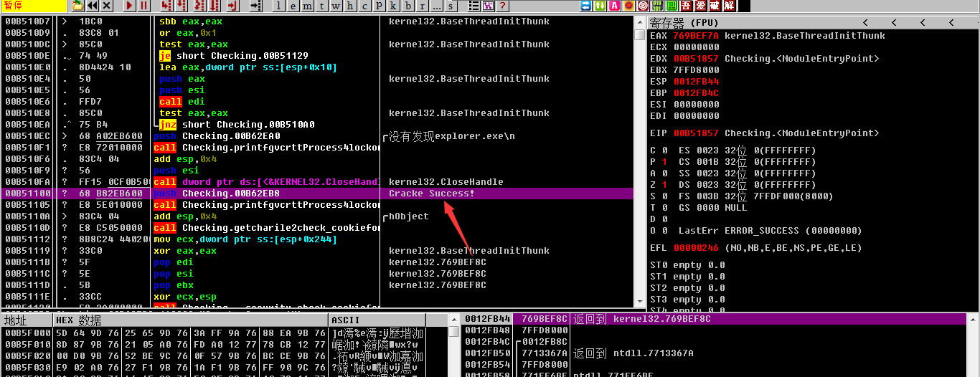Click the dump pane scrollbar up arrow
The width and height of the screenshot is (980, 377).
[x=454, y=320]
